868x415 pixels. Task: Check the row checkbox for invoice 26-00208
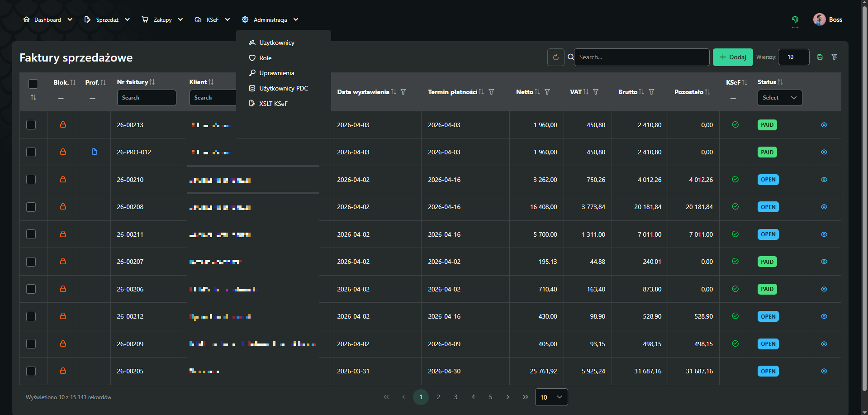[31, 207]
